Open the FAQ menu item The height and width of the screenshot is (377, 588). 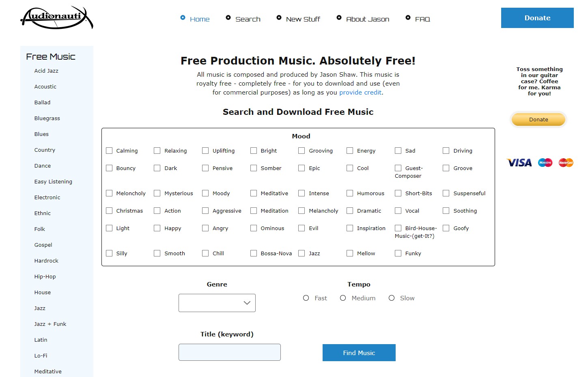[422, 19]
